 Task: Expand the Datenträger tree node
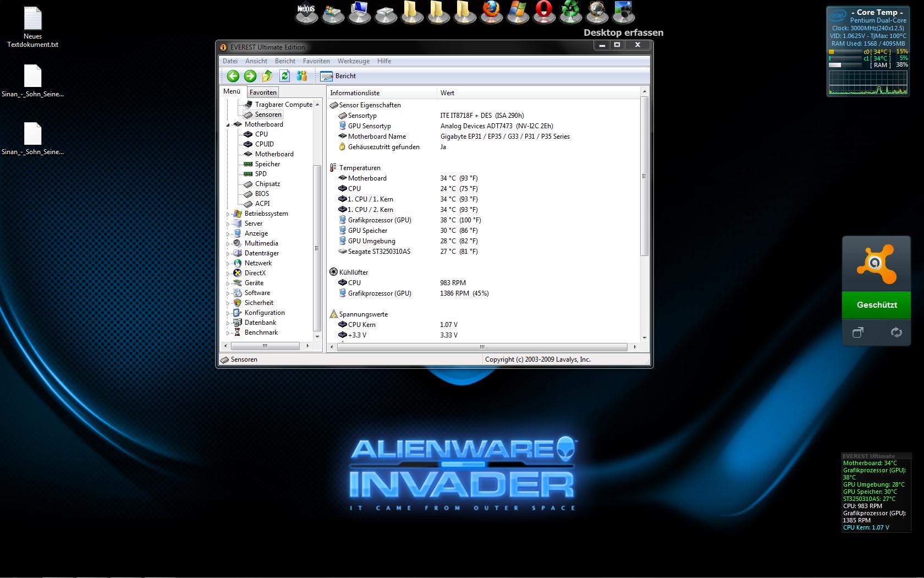coord(228,254)
